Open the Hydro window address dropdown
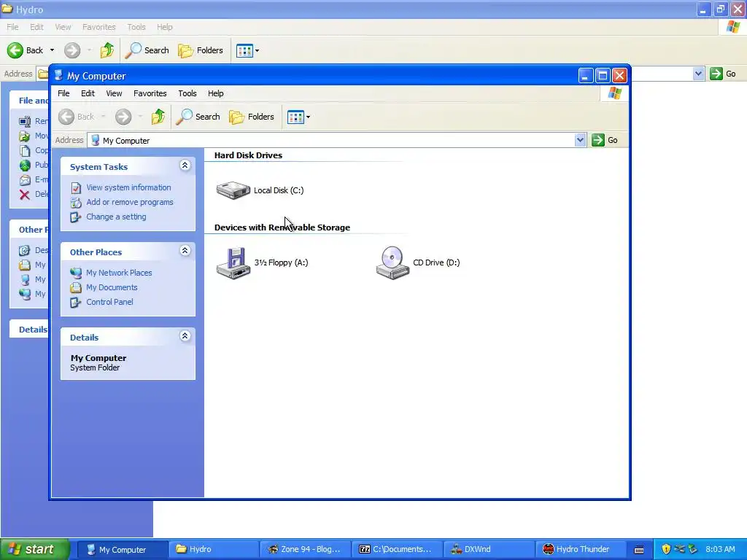Viewport: 747px width, 560px height. pyautogui.click(x=698, y=74)
